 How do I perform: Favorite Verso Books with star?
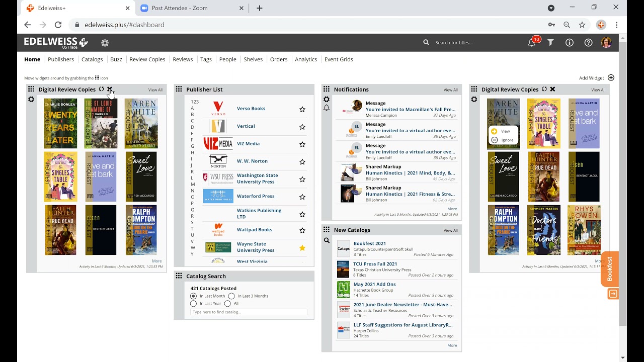(302, 109)
